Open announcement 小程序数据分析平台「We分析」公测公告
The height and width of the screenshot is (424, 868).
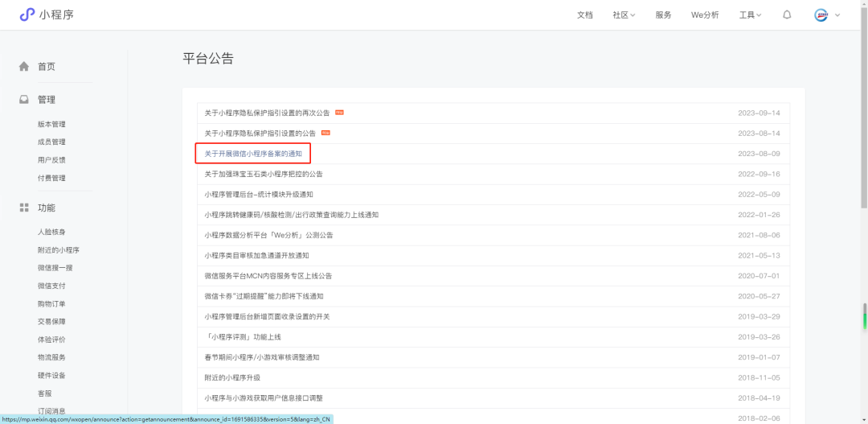[x=268, y=235]
